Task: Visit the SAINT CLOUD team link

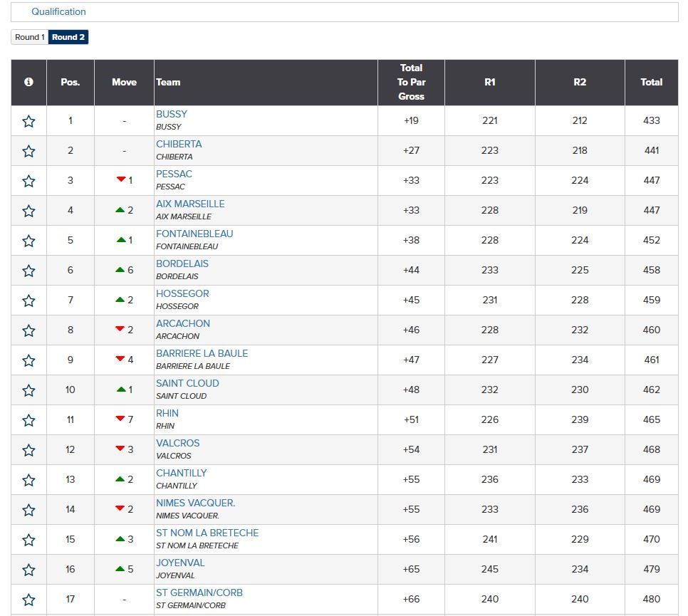Action: [x=188, y=383]
